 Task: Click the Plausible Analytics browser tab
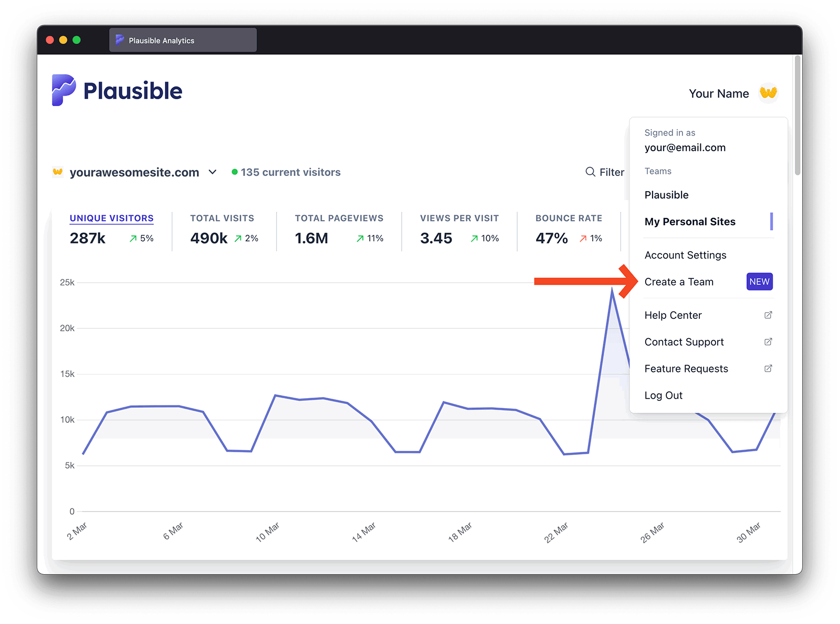point(182,40)
